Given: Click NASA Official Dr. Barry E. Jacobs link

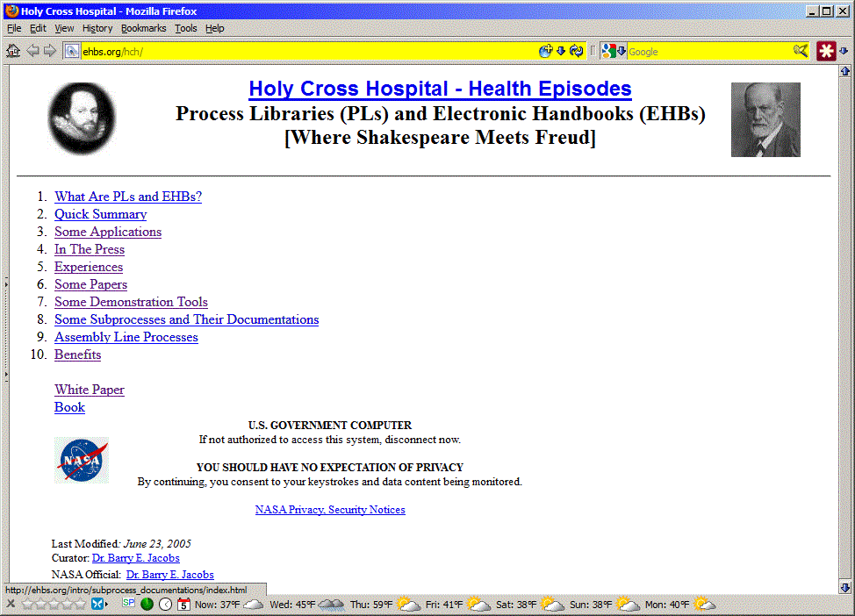Looking at the screenshot, I should coord(169,575).
